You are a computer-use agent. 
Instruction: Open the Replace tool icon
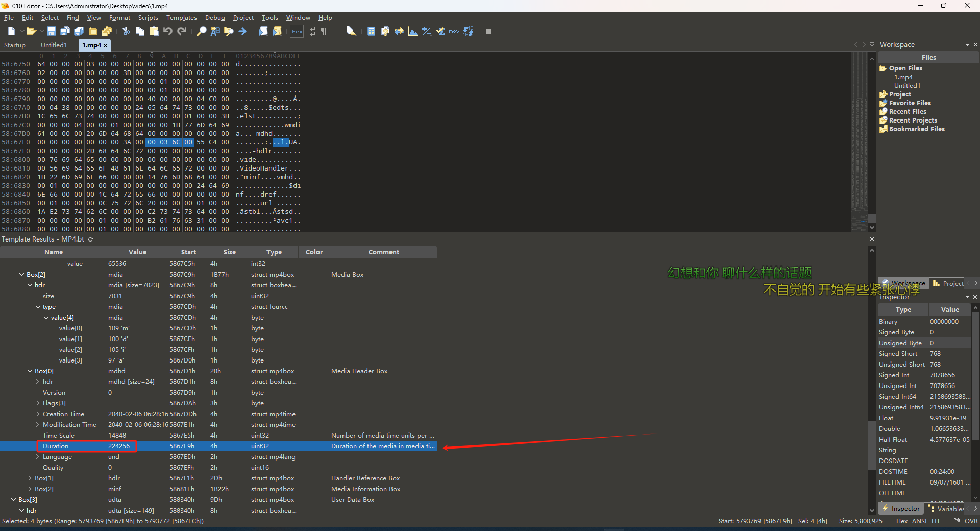(x=215, y=31)
